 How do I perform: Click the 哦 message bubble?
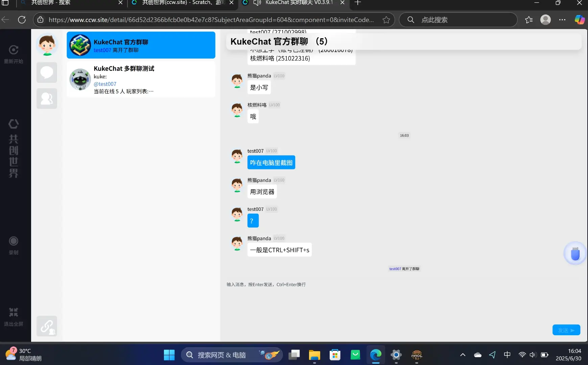tap(253, 117)
